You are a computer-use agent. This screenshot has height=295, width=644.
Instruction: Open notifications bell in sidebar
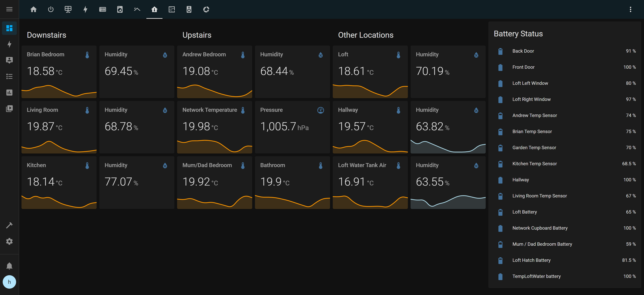tap(9, 266)
